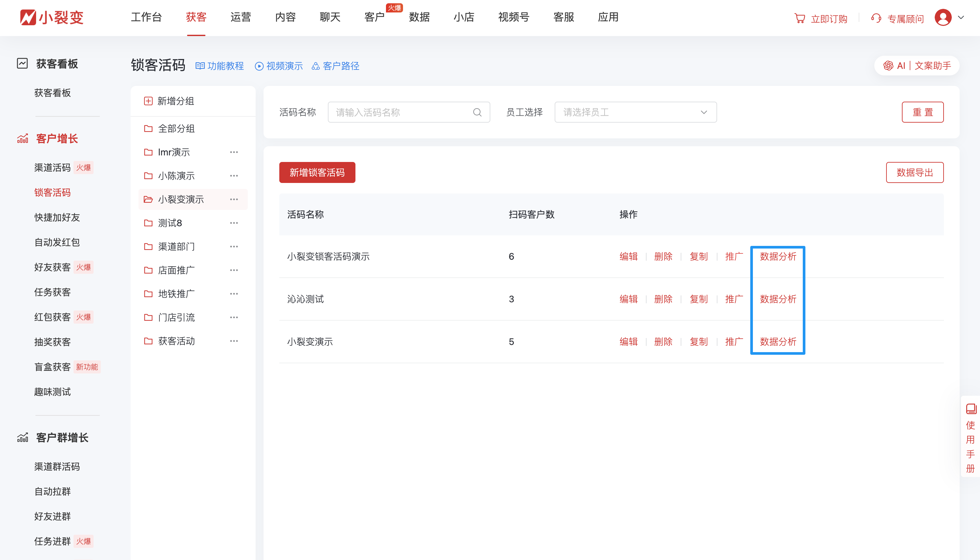The width and height of the screenshot is (980, 560).
Task: Click the headset 专属顾问 icon
Action: pos(876,18)
